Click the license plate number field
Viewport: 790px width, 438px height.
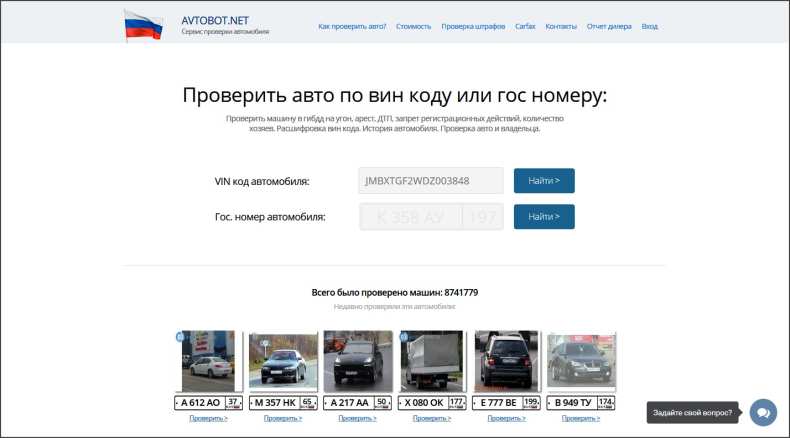(x=410, y=217)
